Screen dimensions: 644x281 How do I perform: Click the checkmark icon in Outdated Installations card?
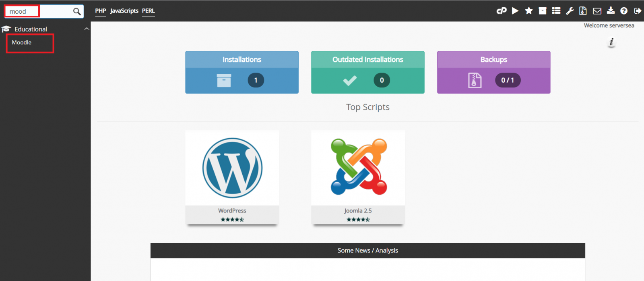click(x=350, y=81)
